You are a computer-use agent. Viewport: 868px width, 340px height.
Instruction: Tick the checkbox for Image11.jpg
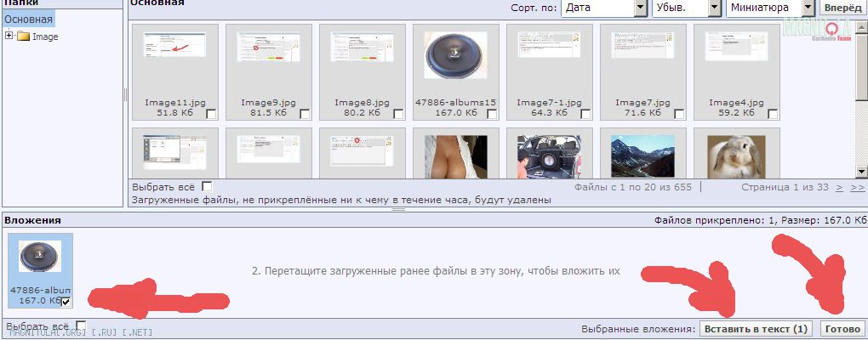click(211, 114)
